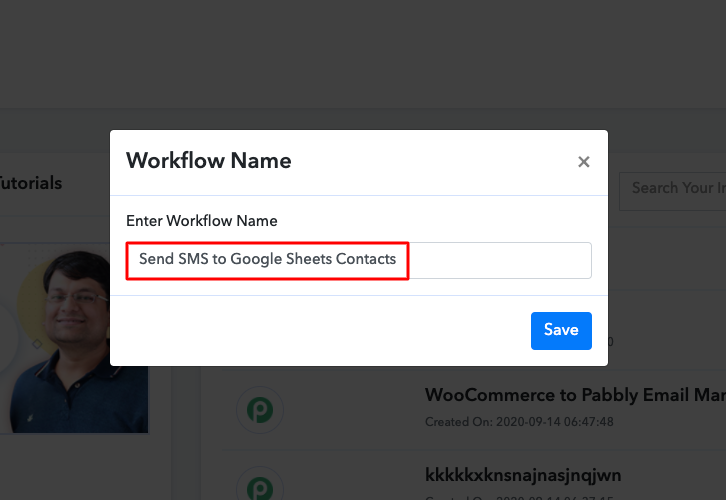This screenshot has width=726, height=500.
Task: Click the 'Workflow Name' dialog title
Action: click(208, 161)
